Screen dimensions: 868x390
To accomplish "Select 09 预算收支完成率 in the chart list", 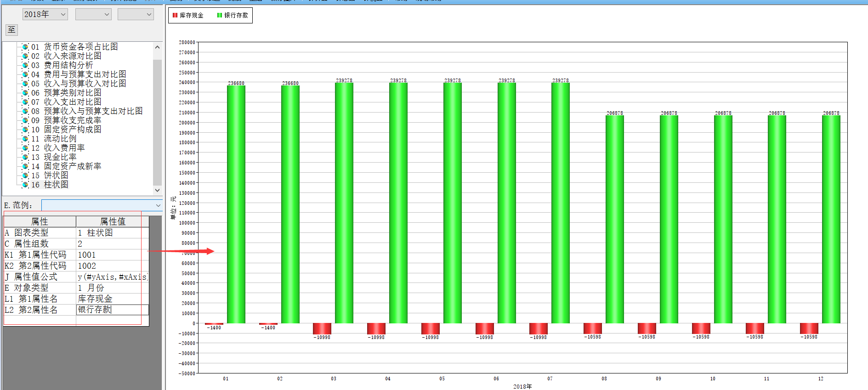I will click(x=72, y=120).
